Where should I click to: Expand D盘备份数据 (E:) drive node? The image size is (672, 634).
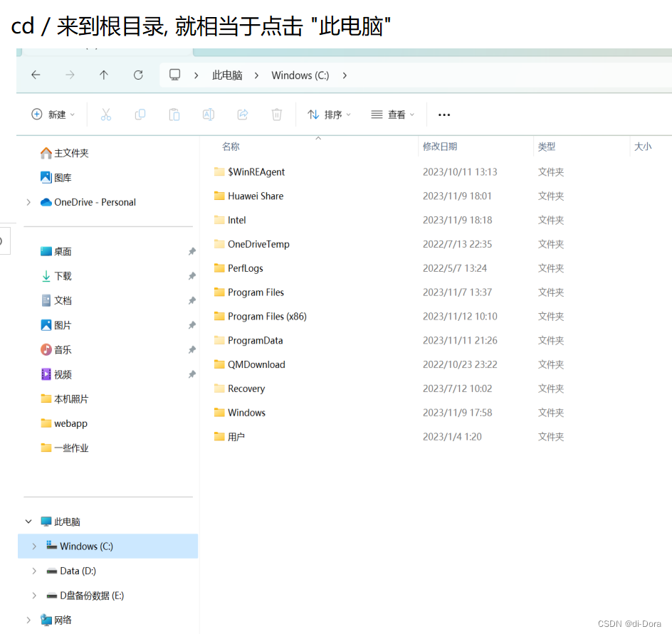(x=34, y=596)
